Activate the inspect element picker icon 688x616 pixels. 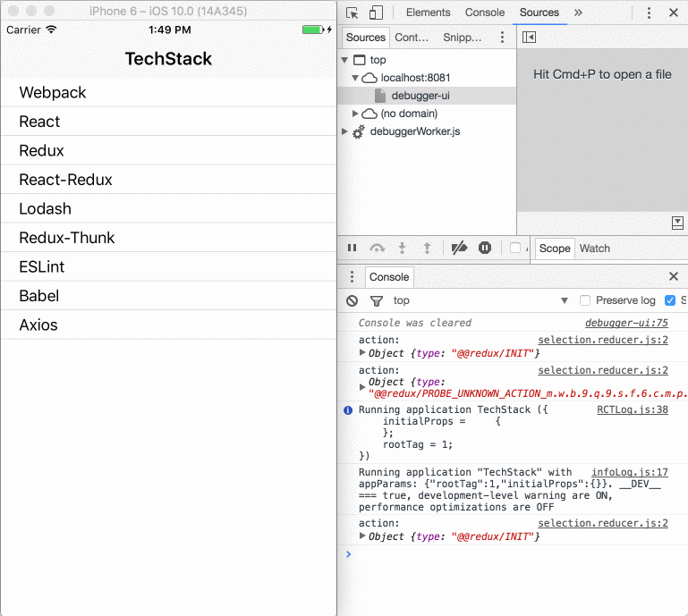352,13
